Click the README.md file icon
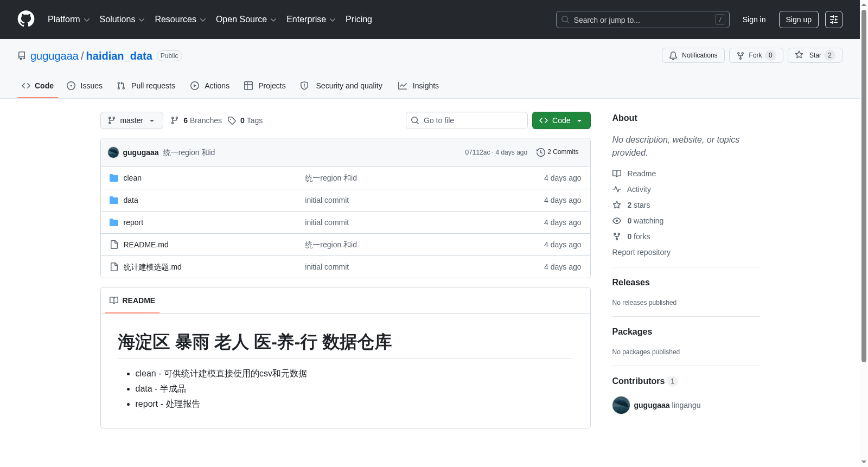 tap(114, 245)
